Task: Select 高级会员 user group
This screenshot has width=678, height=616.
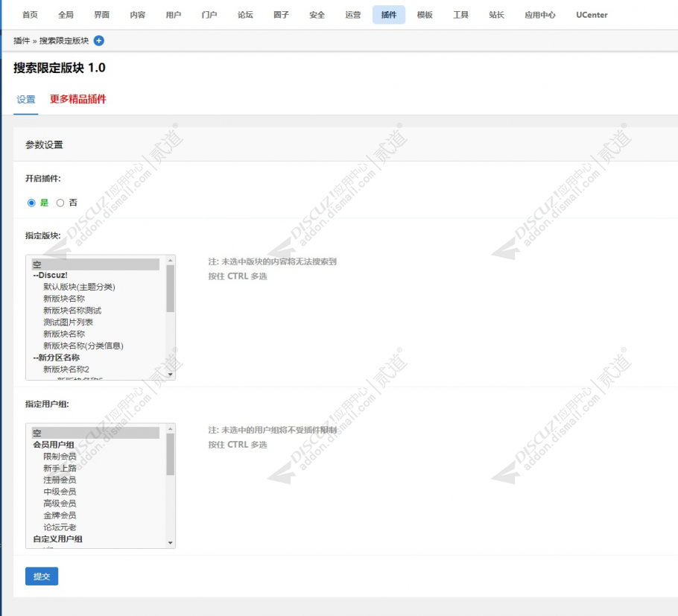Action: 95,504
